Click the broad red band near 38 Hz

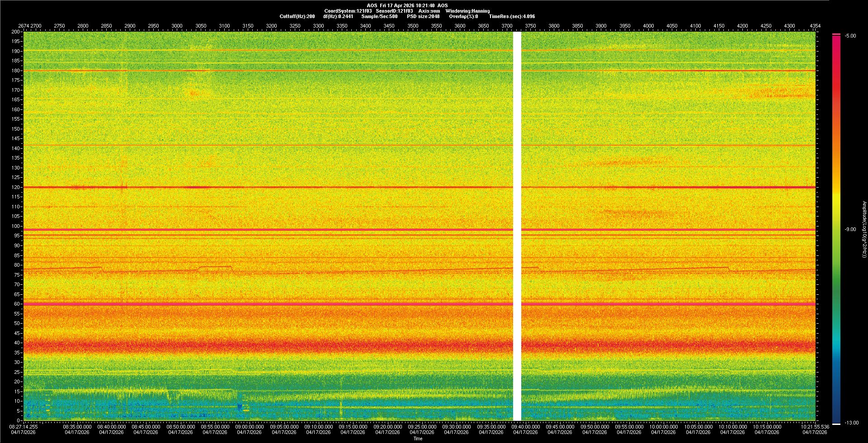tap(271, 346)
